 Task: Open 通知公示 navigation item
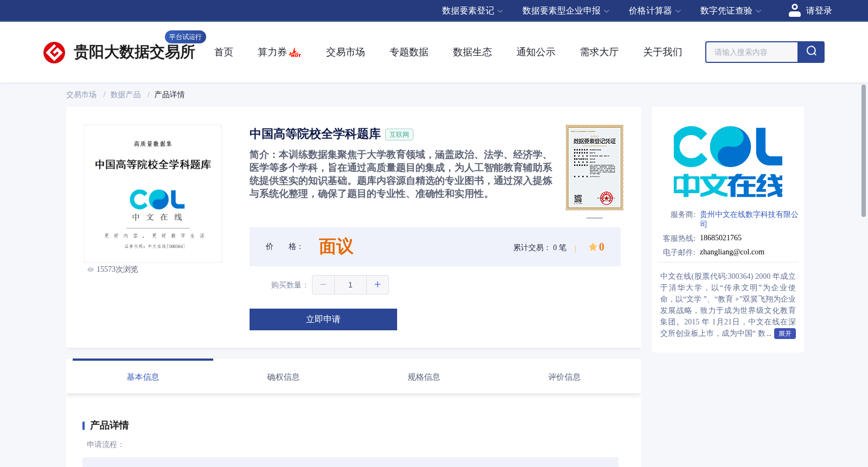point(536,52)
